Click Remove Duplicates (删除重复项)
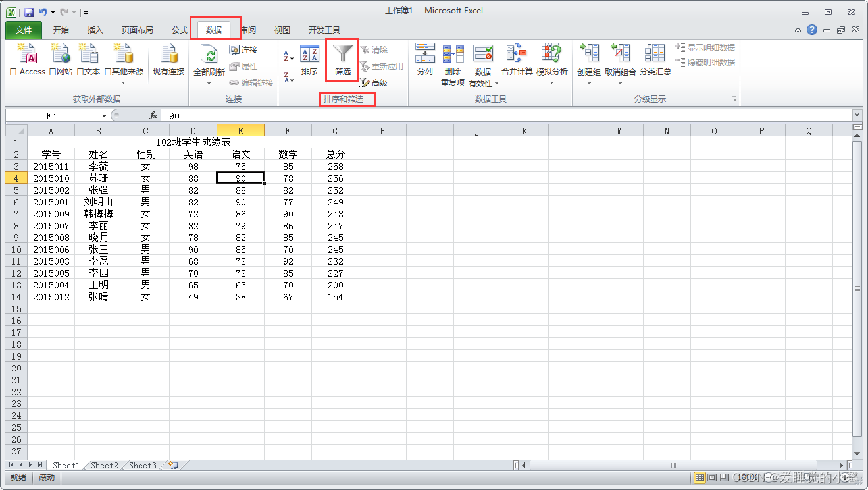Image resolution: width=868 pixels, height=490 pixels. click(x=453, y=65)
